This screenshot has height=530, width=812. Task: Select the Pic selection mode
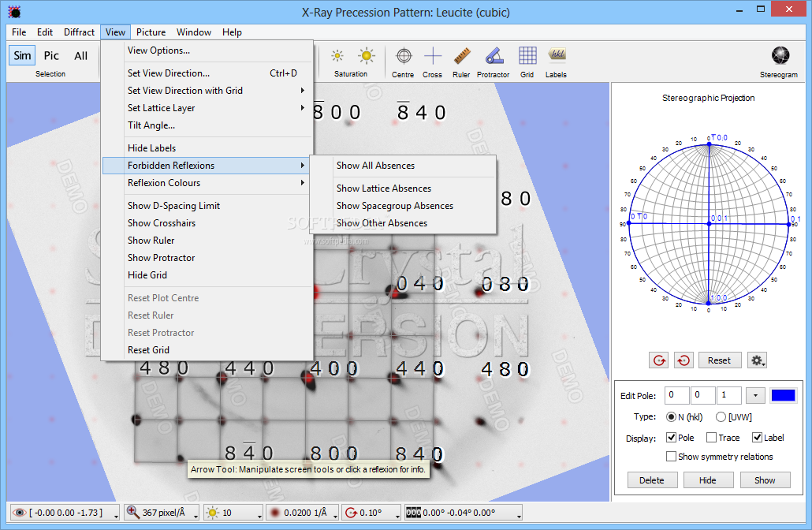tap(51, 55)
